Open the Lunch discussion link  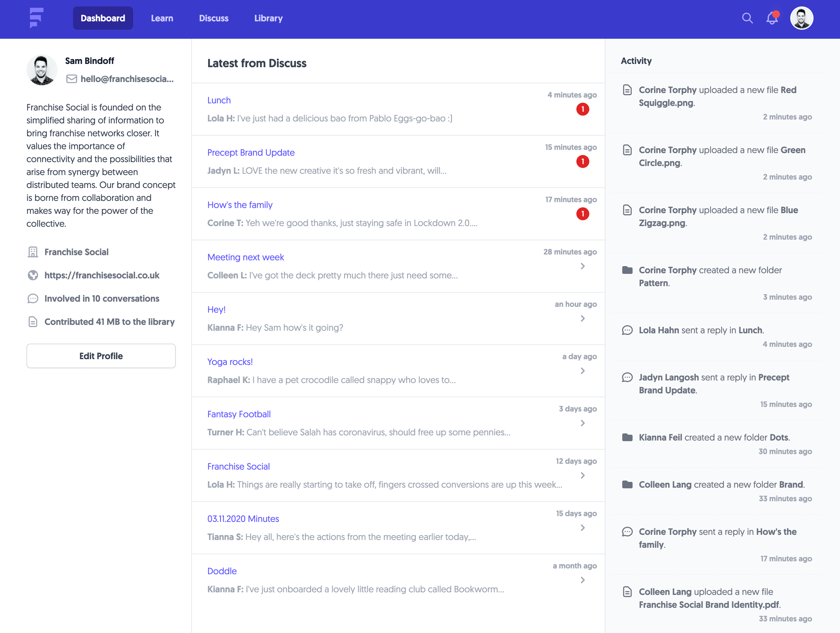point(219,100)
